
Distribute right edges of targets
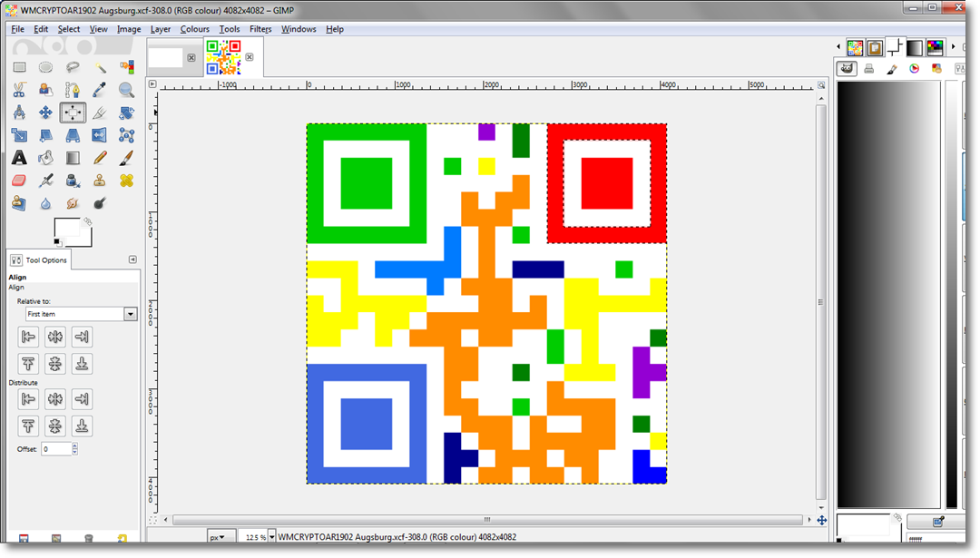coord(82,398)
